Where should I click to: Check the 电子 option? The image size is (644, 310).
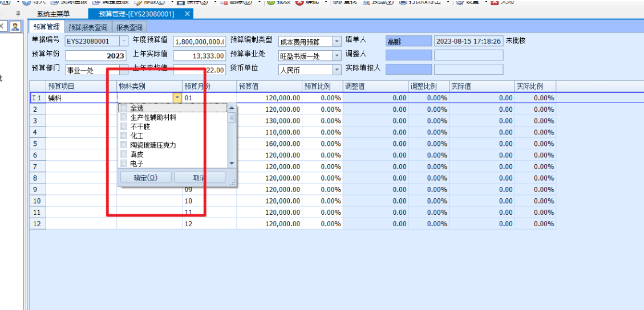(123, 163)
